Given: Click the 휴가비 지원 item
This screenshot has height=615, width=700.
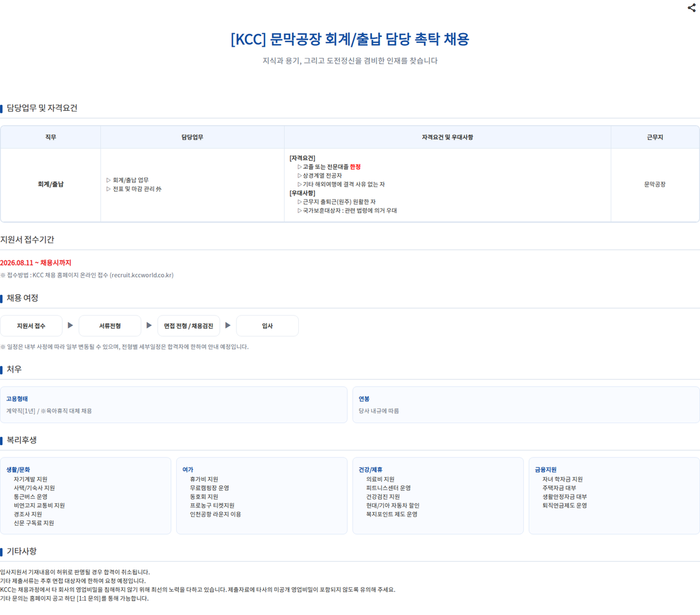Looking at the screenshot, I should tap(204, 480).
